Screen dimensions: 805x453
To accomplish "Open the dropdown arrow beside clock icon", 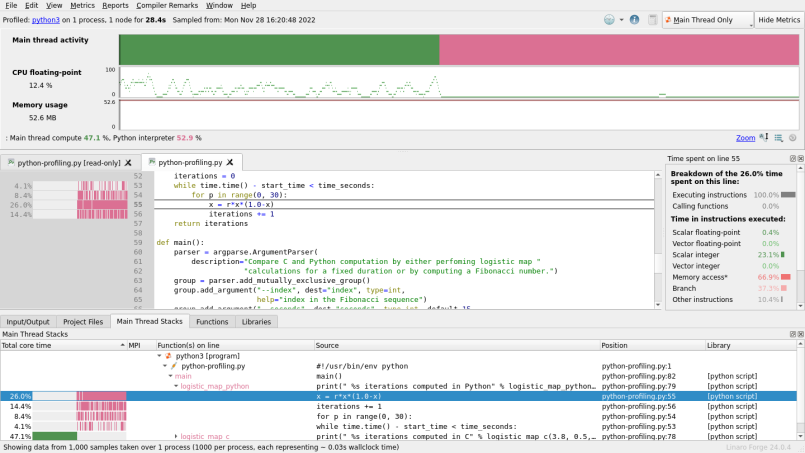I will (x=621, y=20).
